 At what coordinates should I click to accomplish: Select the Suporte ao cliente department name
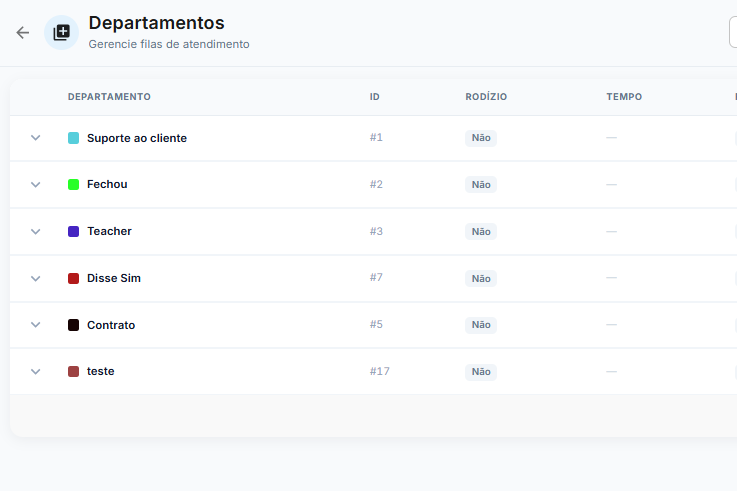pyautogui.click(x=137, y=138)
